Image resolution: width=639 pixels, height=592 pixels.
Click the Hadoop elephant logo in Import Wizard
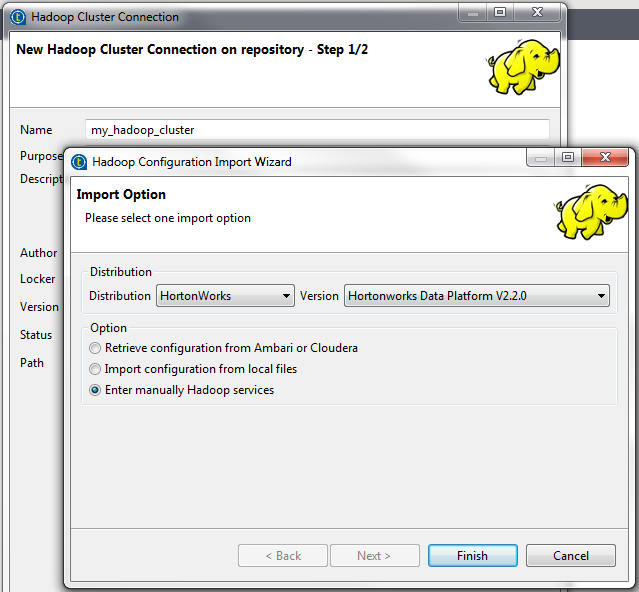593,211
